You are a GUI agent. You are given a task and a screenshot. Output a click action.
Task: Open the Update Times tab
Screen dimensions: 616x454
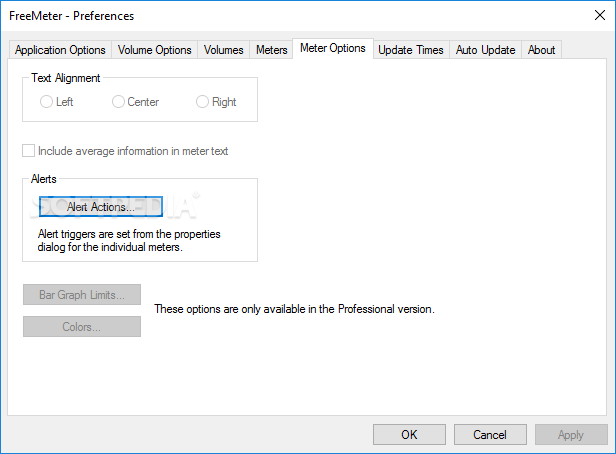coord(411,50)
